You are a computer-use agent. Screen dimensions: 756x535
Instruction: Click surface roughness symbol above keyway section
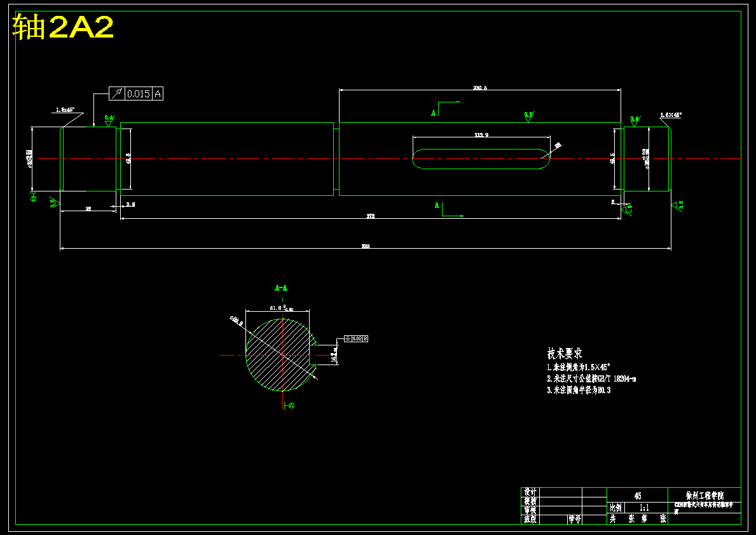[529, 116]
